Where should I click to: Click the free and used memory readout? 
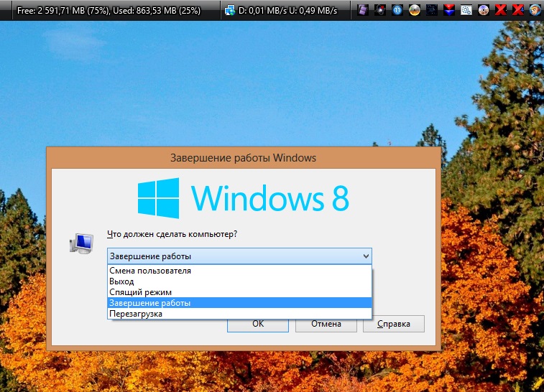(x=109, y=11)
